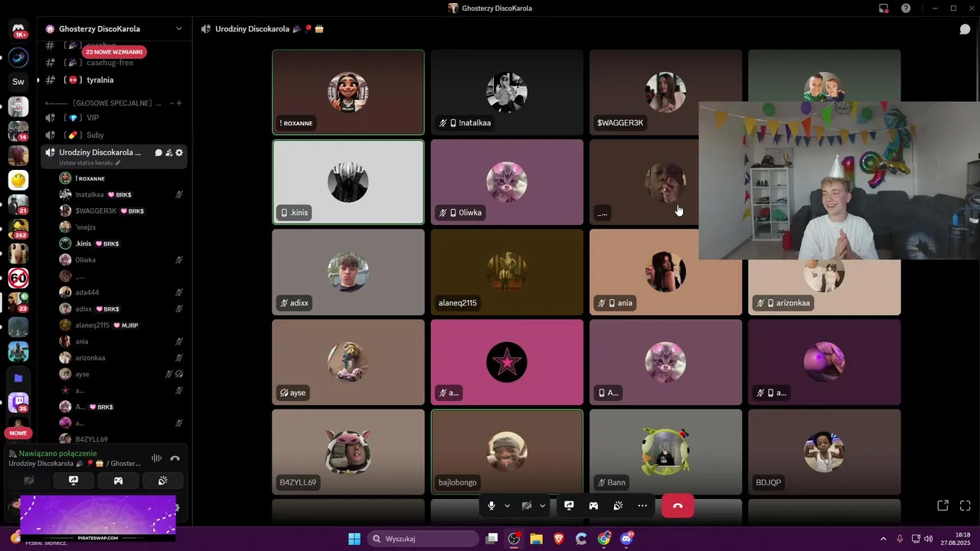Open more options in call control bar
The image size is (980, 551).
[x=642, y=506]
